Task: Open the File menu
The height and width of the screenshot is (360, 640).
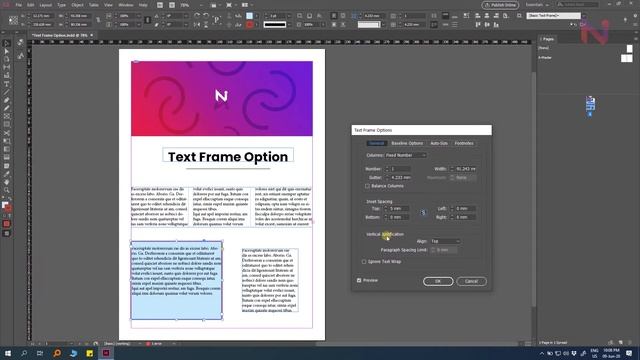Action: tap(18, 5)
